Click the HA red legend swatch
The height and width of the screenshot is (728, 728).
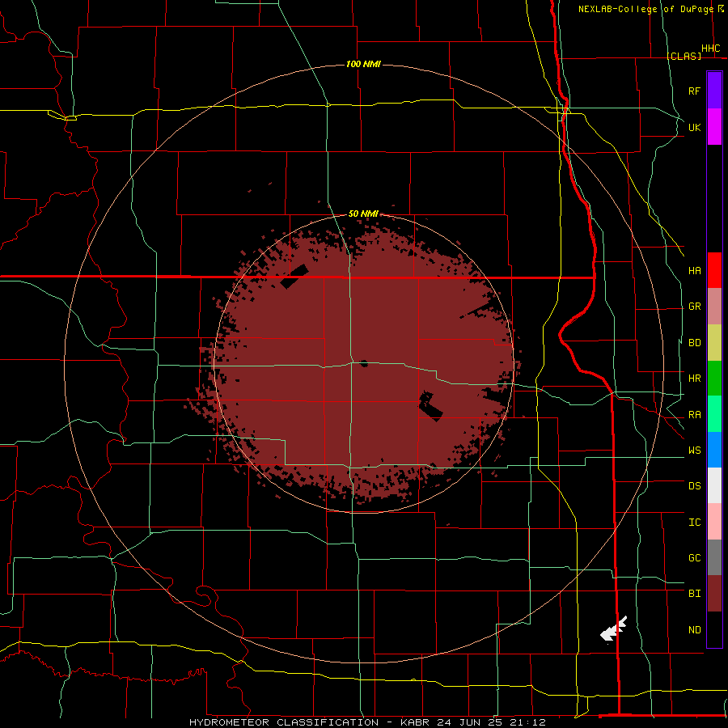pyautogui.click(x=714, y=270)
